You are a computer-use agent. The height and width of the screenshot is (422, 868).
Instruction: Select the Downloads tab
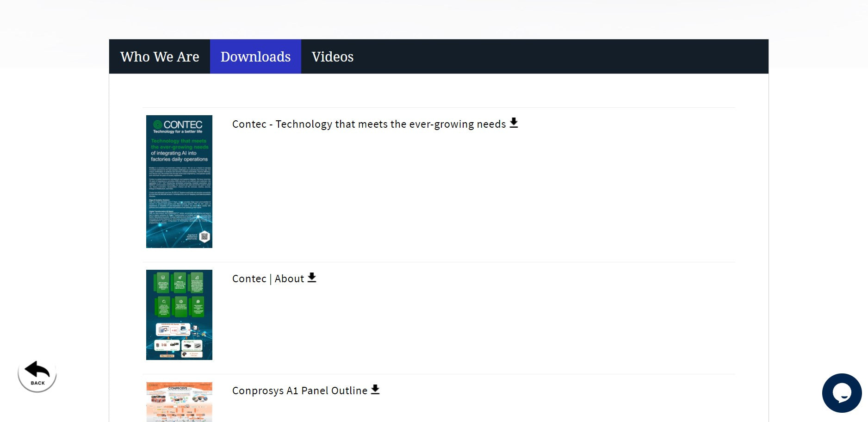255,56
